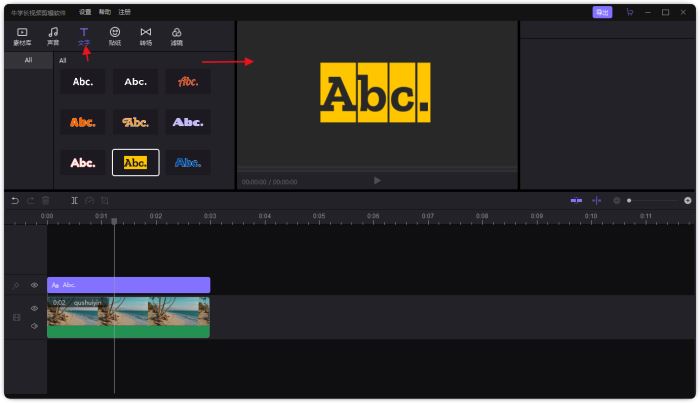The width and height of the screenshot is (700, 403).
Task: Toggle the timeline magnetic snap icon
Action: pos(576,201)
